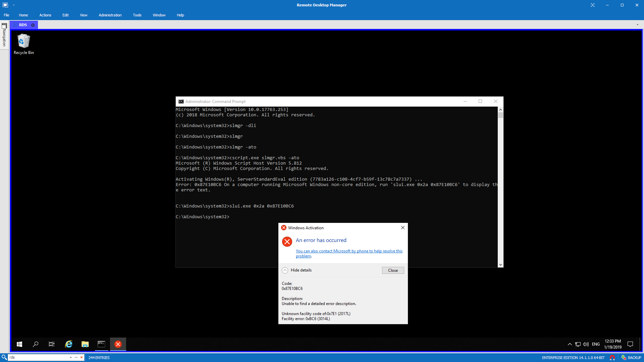
Task: Expand the search field dropdown in the status bar
Action: [70, 357]
